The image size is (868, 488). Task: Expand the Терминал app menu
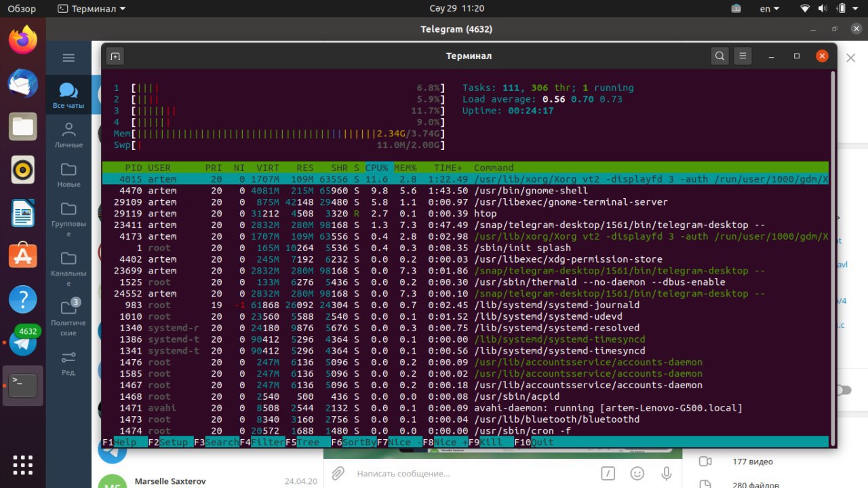pyautogui.click(x=92, y=9)
